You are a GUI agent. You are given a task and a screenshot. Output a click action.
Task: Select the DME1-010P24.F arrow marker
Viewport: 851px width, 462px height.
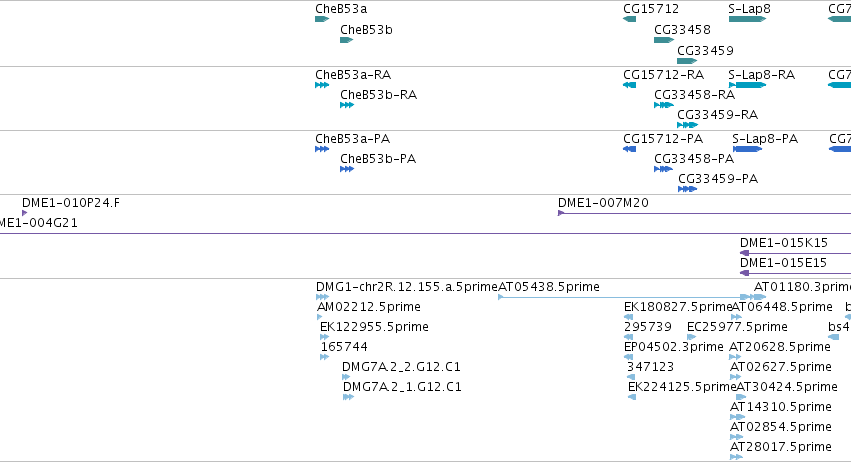coord(24,213)
